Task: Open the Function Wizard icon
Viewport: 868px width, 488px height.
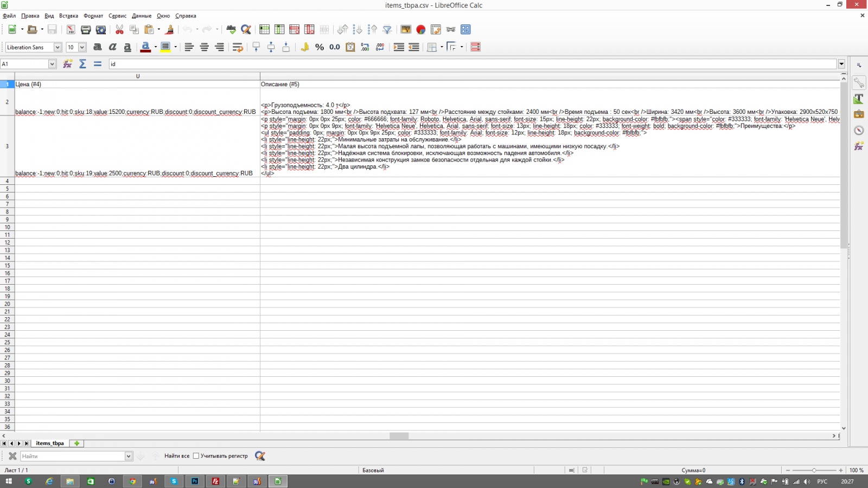Action: click(x=68, y=64)
